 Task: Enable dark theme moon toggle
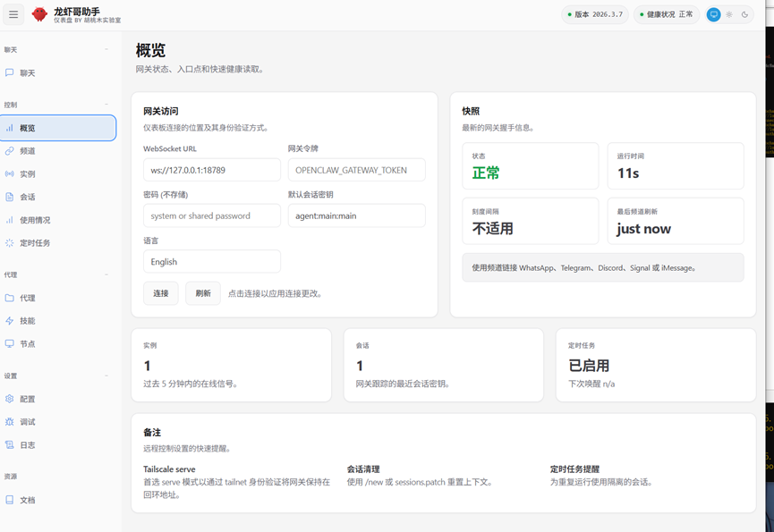744,14
